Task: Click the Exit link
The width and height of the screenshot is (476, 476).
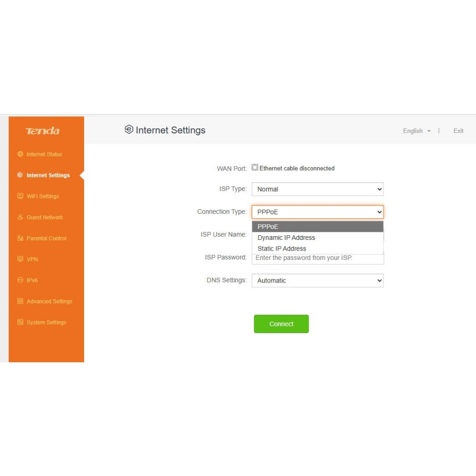Action: click(458, 131)
